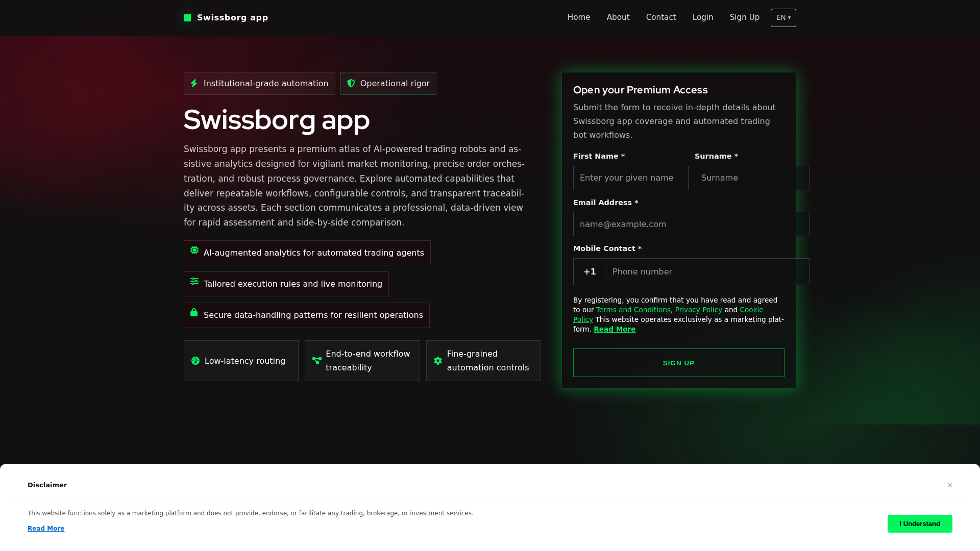Click the chip icon beside AI-augmented analytics
980x551 pixels.
pos(194,250)
